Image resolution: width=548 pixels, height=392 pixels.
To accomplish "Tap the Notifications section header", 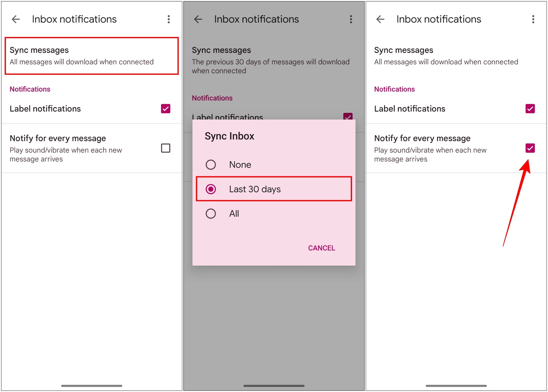I will click(x=30, y=89).
